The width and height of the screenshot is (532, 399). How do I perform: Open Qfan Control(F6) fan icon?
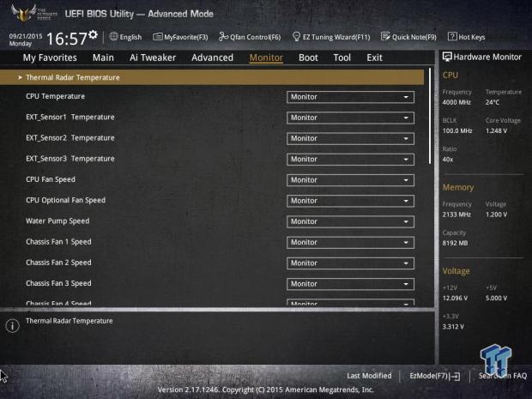click(x=223, y=37)
